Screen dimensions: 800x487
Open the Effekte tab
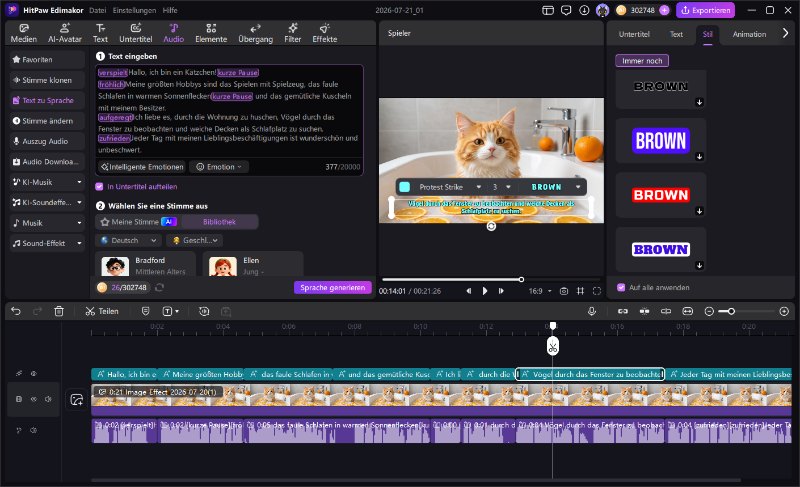coord(325,33)
